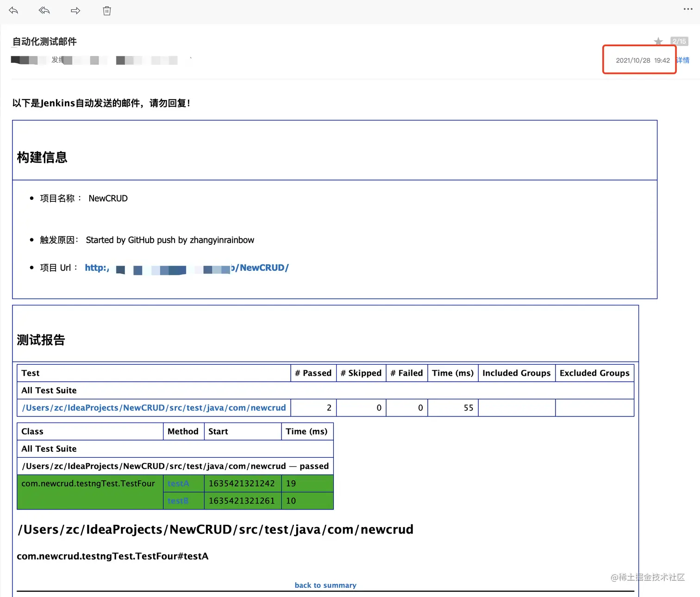Delete the email with trash icon
Screen dimensions: 700x597
(x=107, y=11)
